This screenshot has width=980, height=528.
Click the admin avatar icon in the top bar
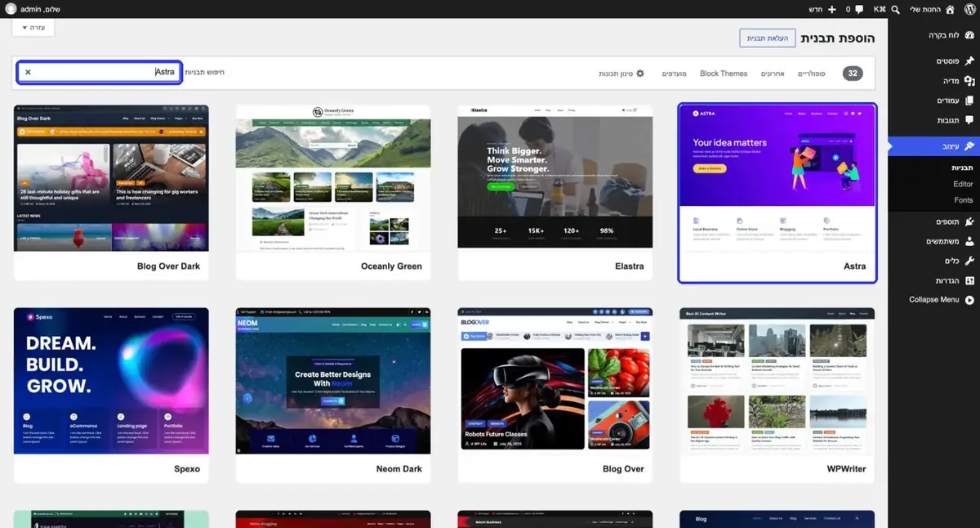coord(11,9)
